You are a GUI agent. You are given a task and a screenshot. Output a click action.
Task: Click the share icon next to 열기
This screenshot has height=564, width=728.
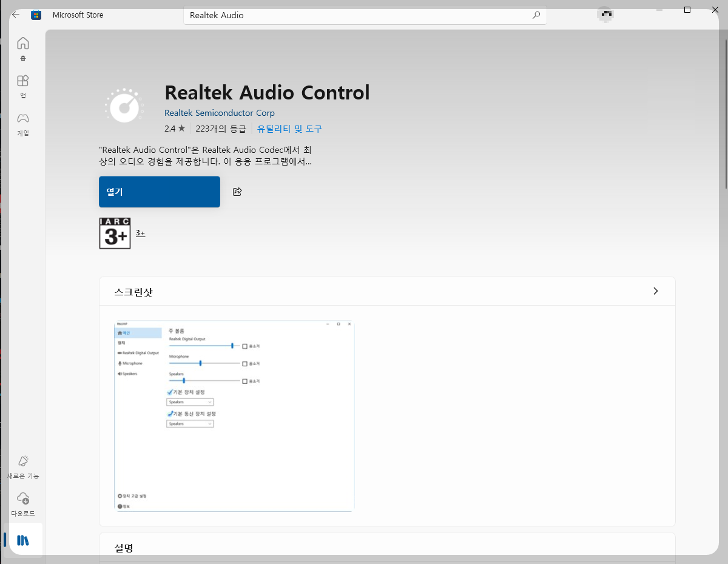[x=237, y=192]
